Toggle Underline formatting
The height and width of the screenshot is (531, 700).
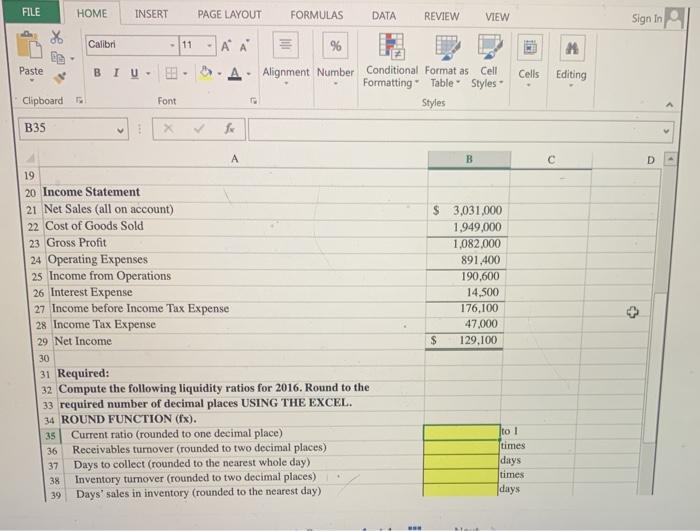coord(134,73)
